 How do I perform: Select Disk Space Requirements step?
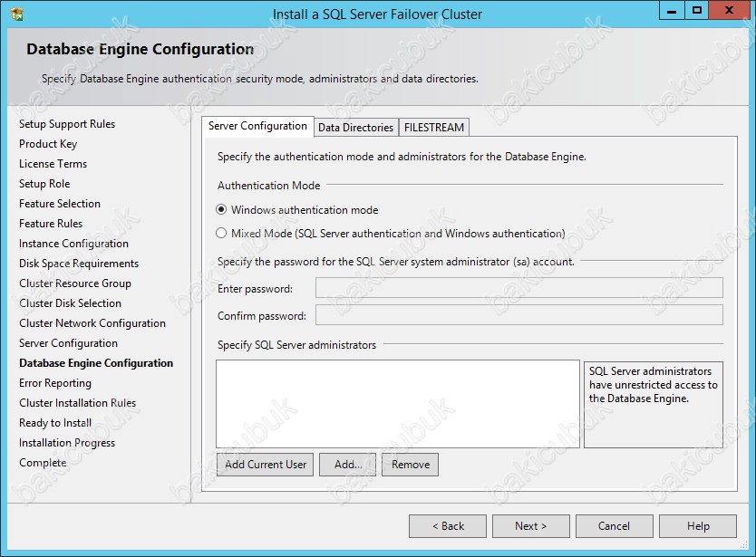click(79, 263)
